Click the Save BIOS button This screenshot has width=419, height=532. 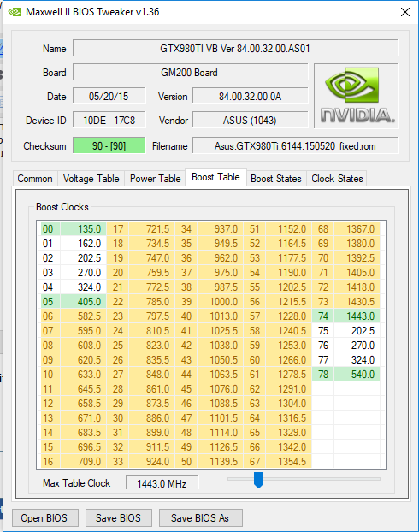coord(118,518)
